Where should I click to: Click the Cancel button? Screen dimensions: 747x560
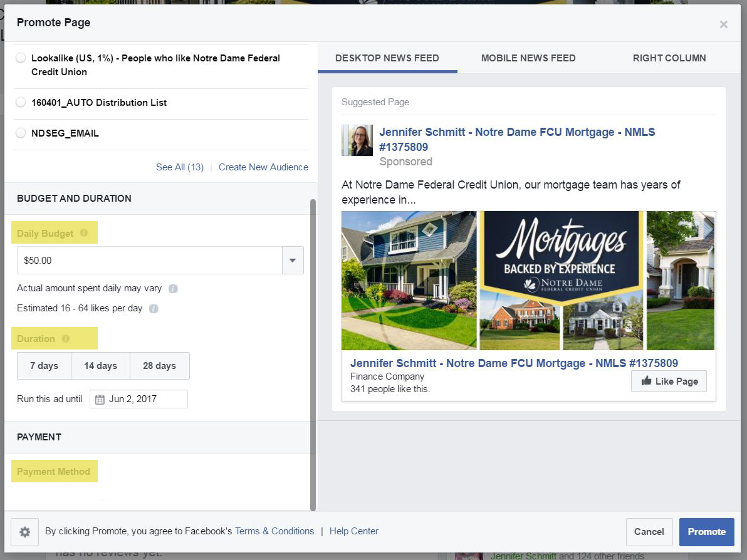click(649, 532)
